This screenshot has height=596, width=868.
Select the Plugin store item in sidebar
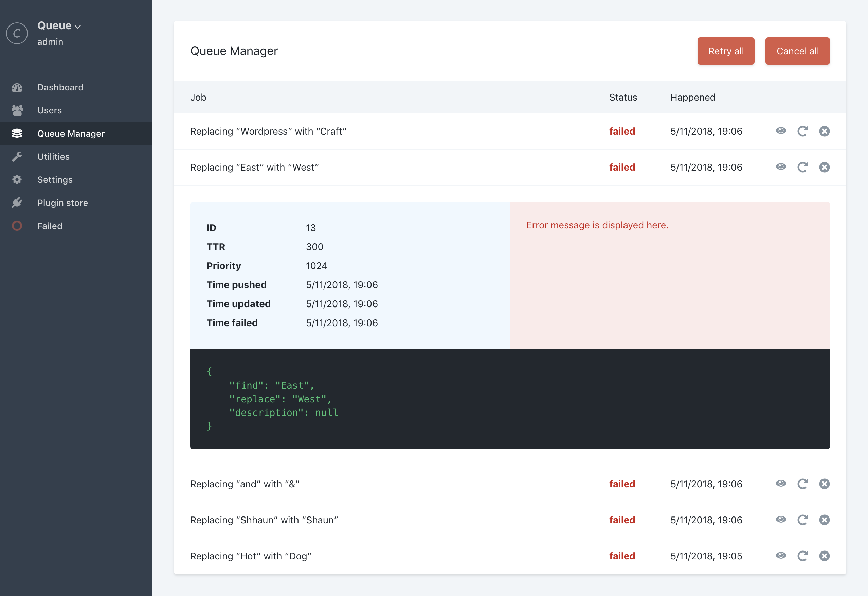[62, 202]
